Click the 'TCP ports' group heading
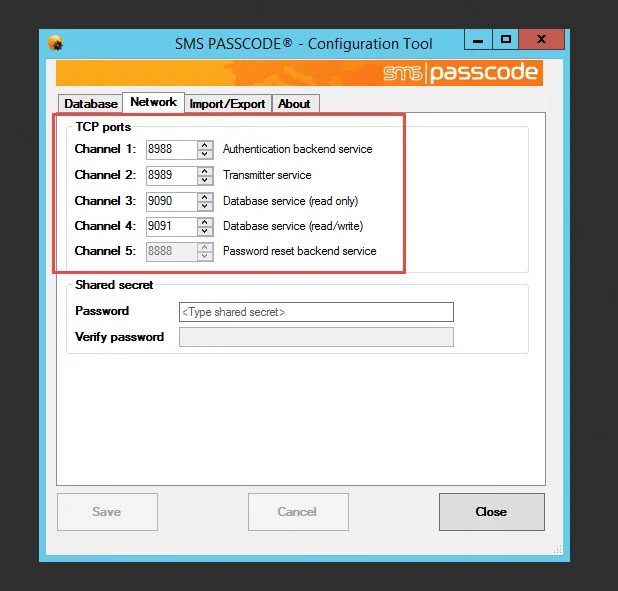The width and height of the screenshot is (618, 591). [x=103, y=127]
